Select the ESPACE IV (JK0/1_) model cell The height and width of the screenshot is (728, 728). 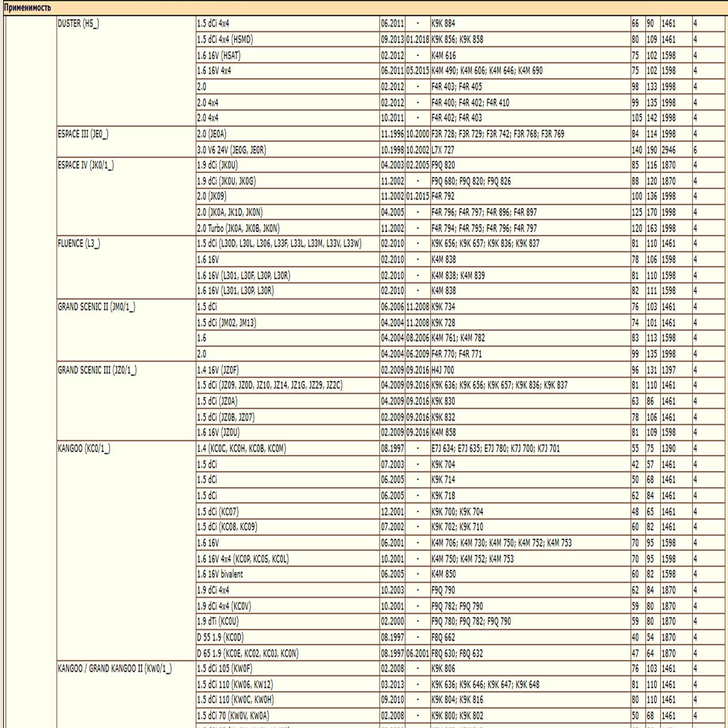86,165
